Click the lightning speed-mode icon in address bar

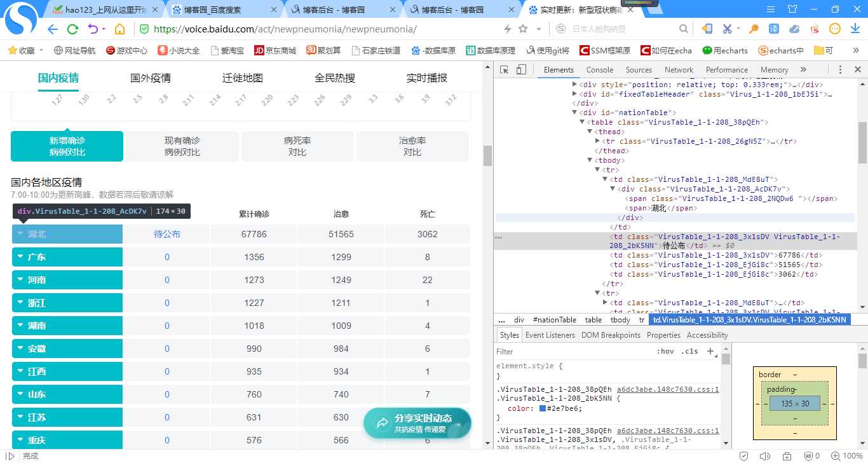pos(507,29)
